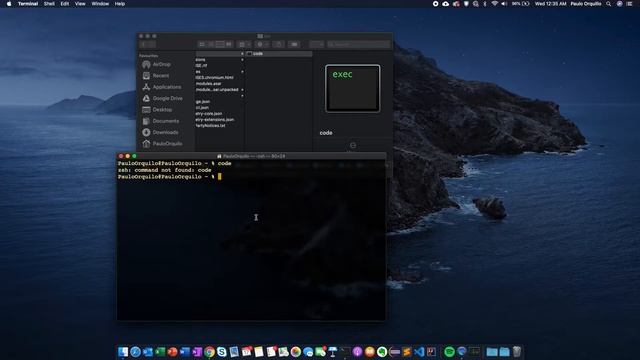This screenshot has height=360, width=640.
Task: Open Excel from the Dock
Action: pos(160,352)
